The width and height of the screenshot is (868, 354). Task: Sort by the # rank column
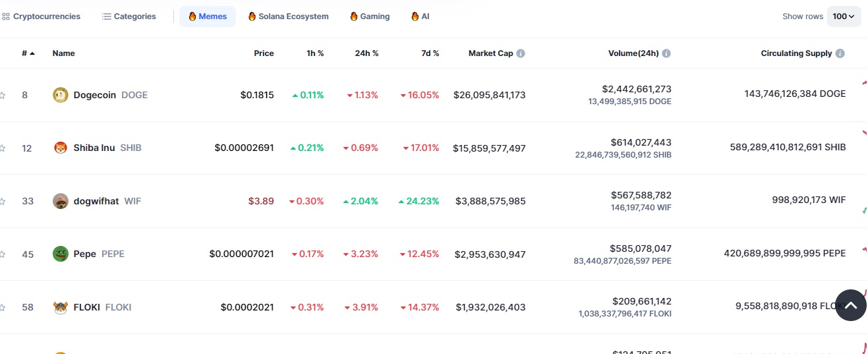pos(28,53)
